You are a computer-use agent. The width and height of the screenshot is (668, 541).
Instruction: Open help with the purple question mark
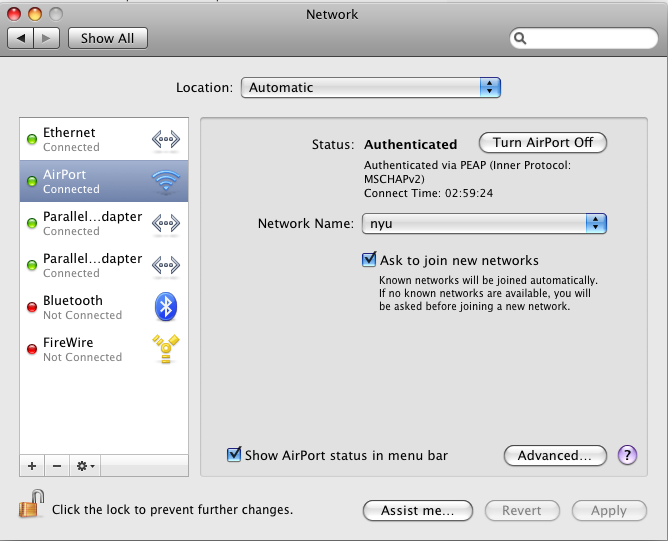pyautogui.click(x=627, y=455)
